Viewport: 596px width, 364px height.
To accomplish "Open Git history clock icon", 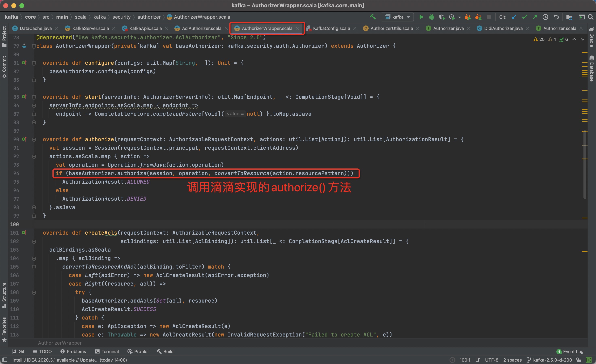I will pyautogui.click(x=545, y=17).
